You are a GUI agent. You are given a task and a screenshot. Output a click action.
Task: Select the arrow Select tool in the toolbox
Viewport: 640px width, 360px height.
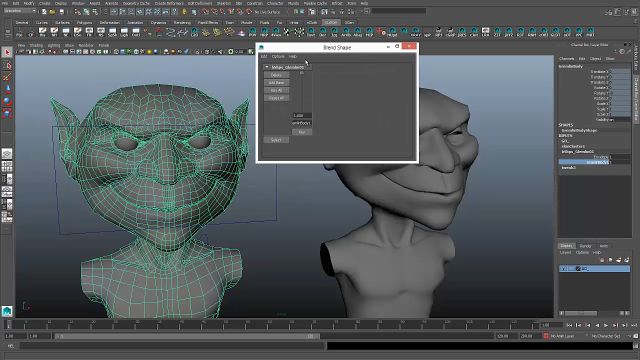7,52
